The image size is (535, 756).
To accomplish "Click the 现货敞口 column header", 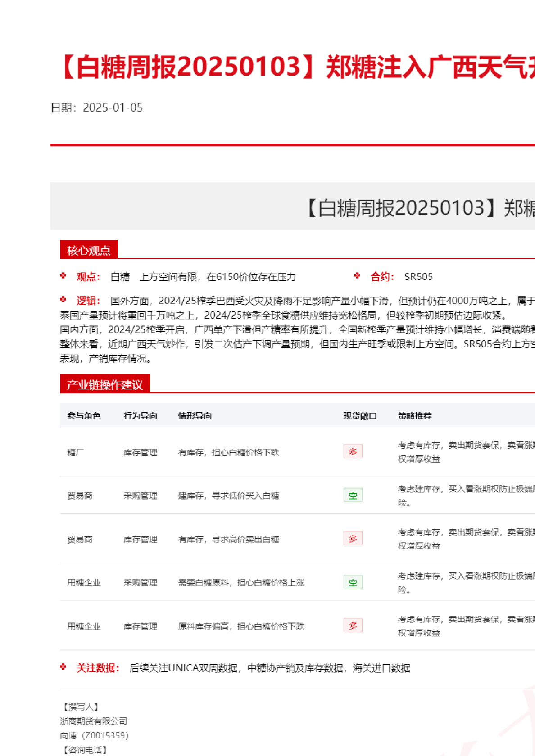I will [360, 416].
